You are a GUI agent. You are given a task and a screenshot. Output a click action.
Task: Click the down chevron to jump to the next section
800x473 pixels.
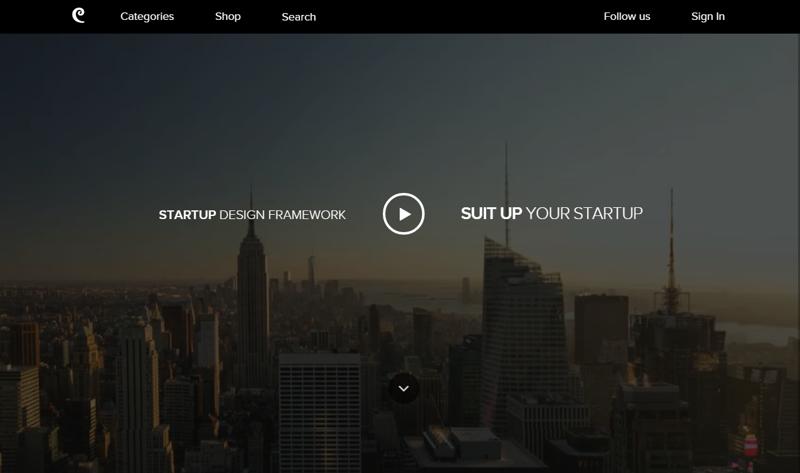pyautogui.click(x=404, y=388)
